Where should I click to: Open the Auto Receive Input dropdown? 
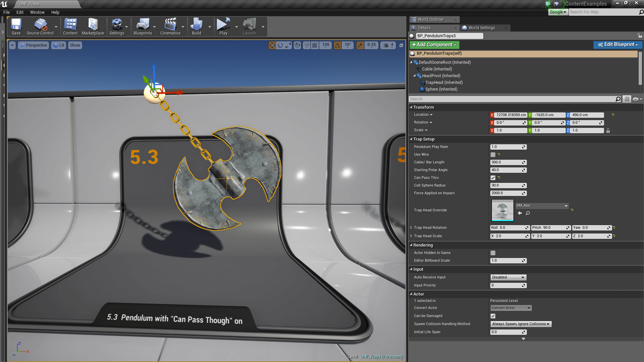coord(508,277)
